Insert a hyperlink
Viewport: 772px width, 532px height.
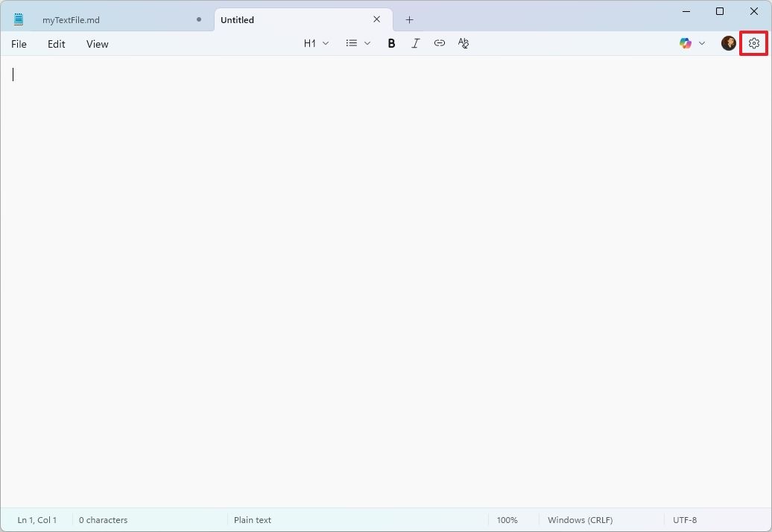(440, 43)
